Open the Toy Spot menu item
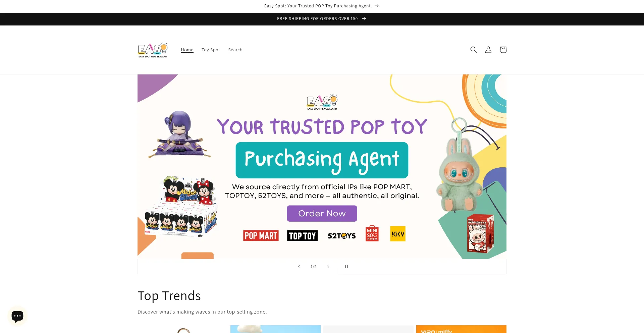644x333 pixels. click(211, 50)
